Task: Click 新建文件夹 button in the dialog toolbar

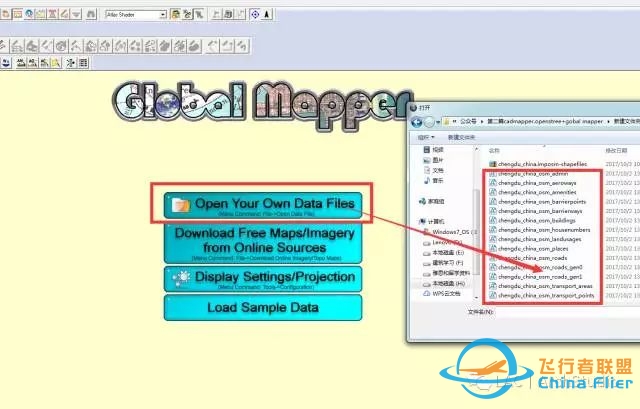Action: pyautogui.click(x=461, y=138)
